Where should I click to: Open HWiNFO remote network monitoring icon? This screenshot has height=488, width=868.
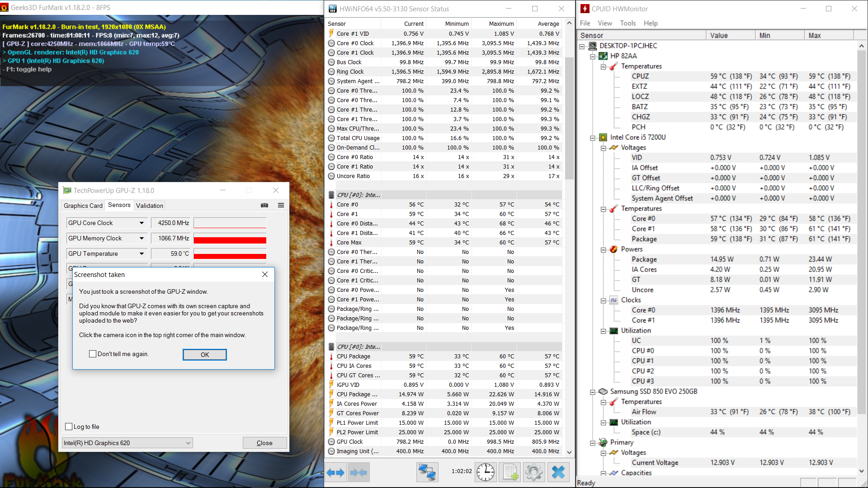[x=427, y=473]
